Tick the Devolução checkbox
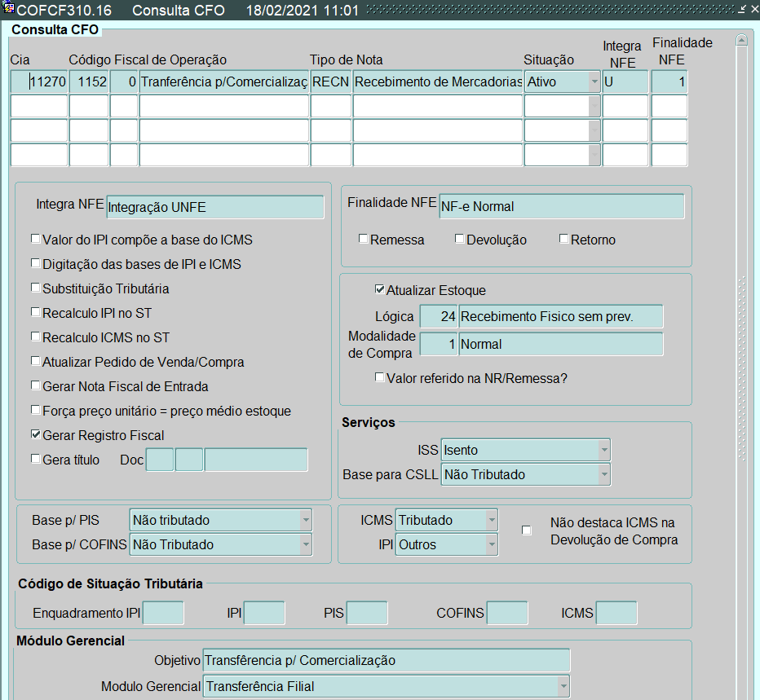 [459, 239]
